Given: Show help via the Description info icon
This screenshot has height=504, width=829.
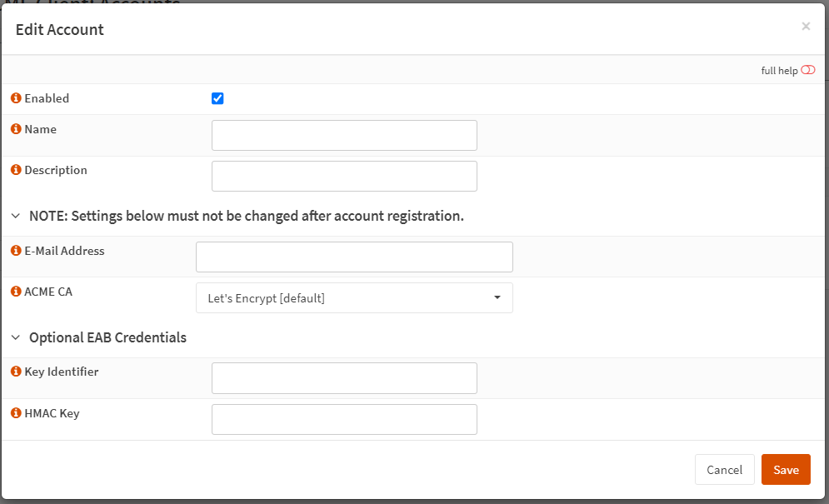Looking at the screenshot, I should coord(16,170).
